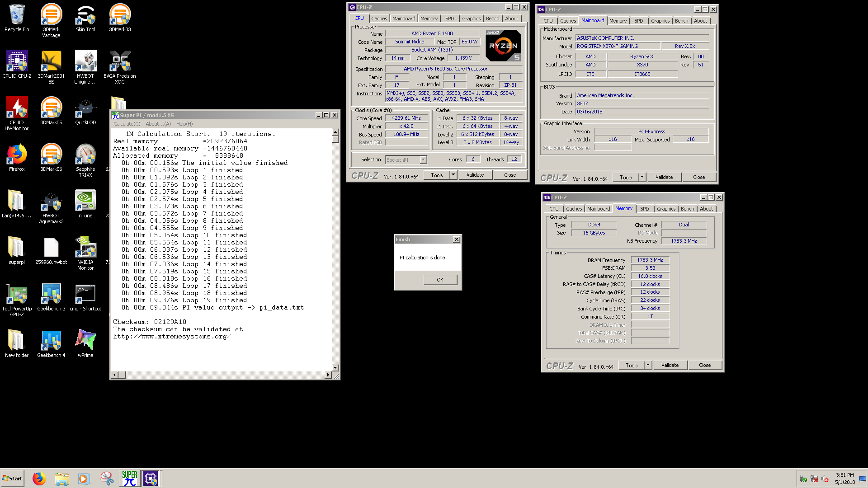
Task: Click DRAM Frequency value 1783.3 MHz
Action: coord(650,260)
